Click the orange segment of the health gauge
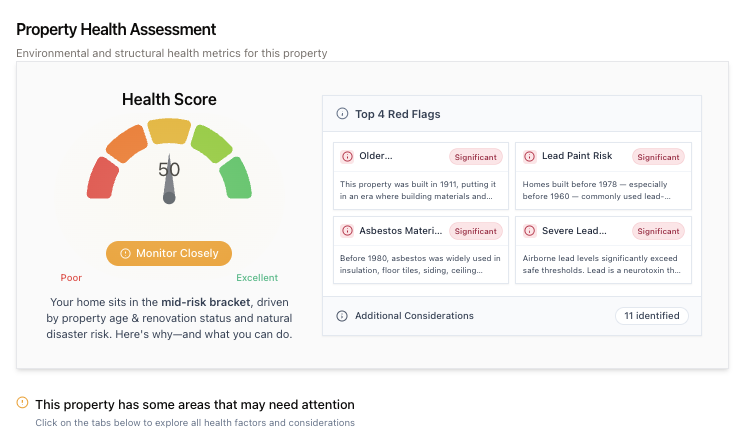The width and height of the screenshot is (745, 442). (x=126, y=143)
